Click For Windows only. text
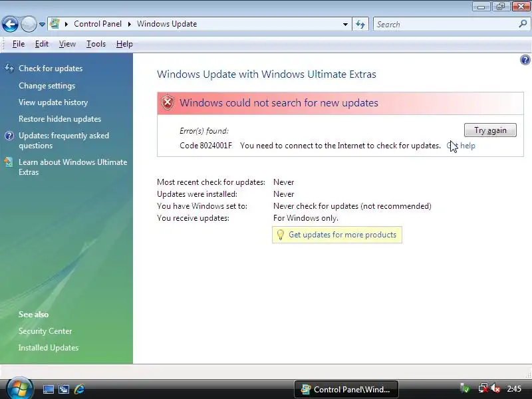 click(306, 218)
